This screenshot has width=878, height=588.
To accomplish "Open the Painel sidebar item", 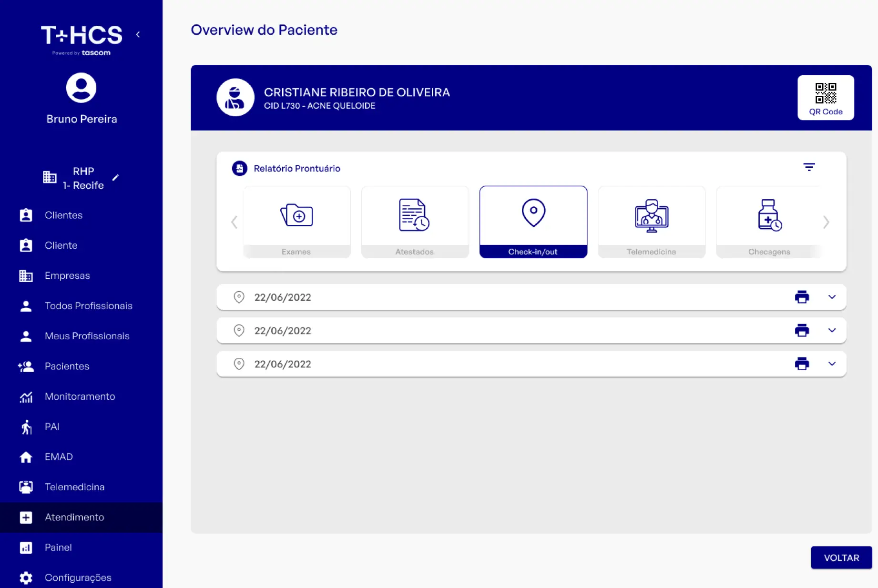I will (x=81, y=547).
